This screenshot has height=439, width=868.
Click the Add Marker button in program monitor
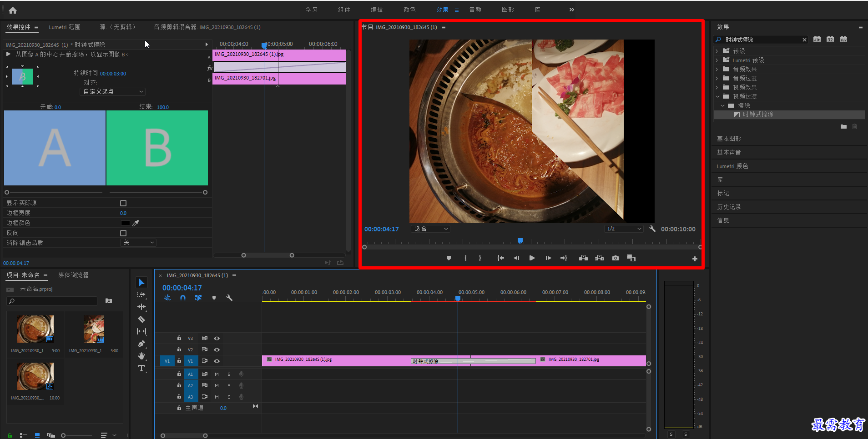point(449,258)
